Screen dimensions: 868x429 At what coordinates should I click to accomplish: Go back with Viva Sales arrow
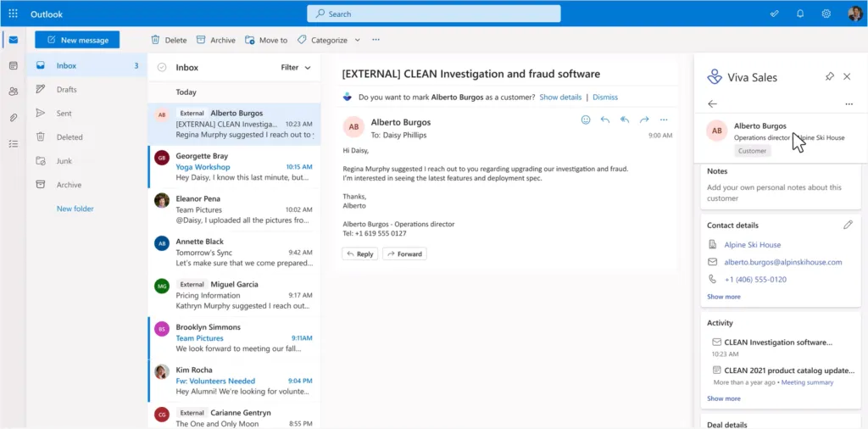tap(712, 104)
